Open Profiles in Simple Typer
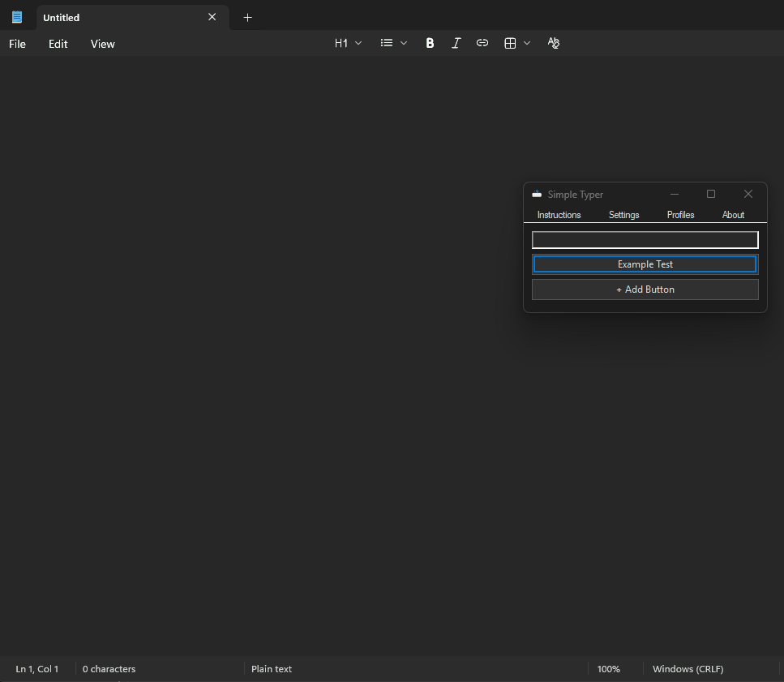The width and height of the screenshot is (784, 682). (680, 215)
